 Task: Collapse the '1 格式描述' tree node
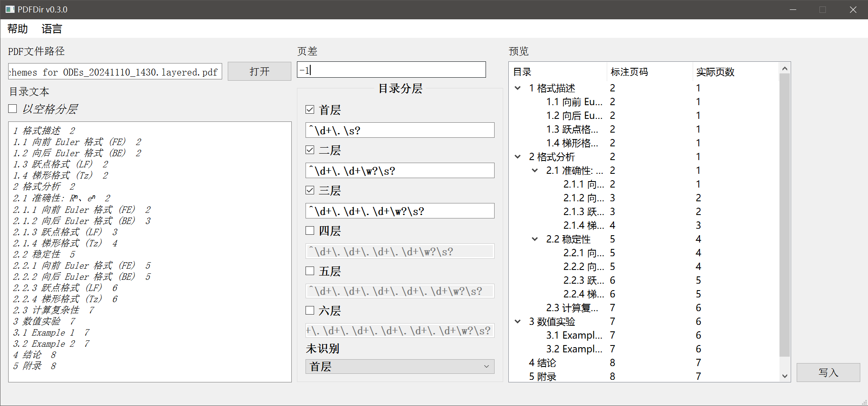coord(518,88)
